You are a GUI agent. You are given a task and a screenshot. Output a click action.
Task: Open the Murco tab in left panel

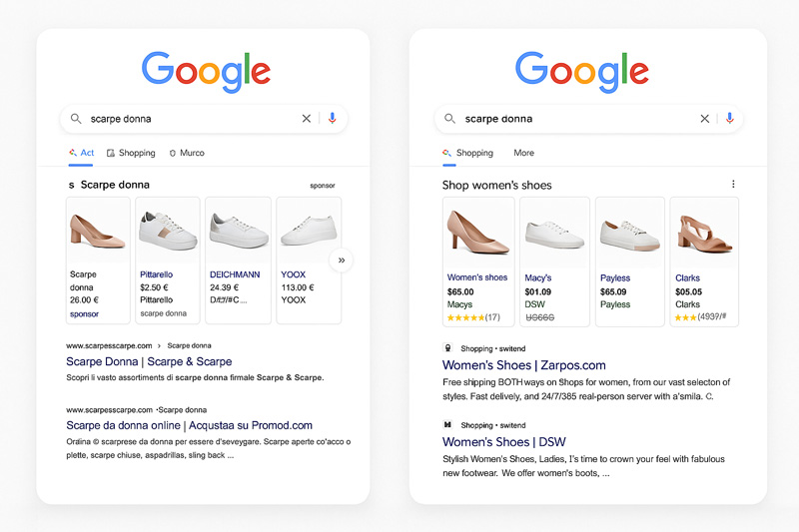tap(187, 153)
